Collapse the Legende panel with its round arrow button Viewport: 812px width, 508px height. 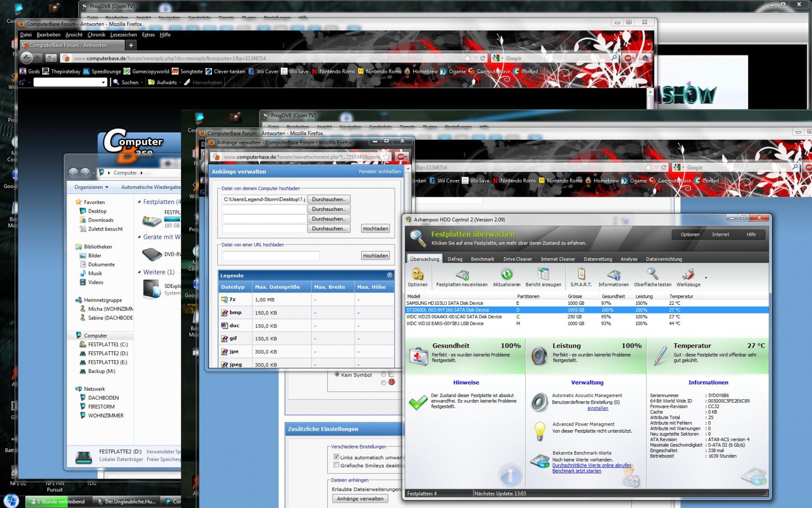coord(389,275)
